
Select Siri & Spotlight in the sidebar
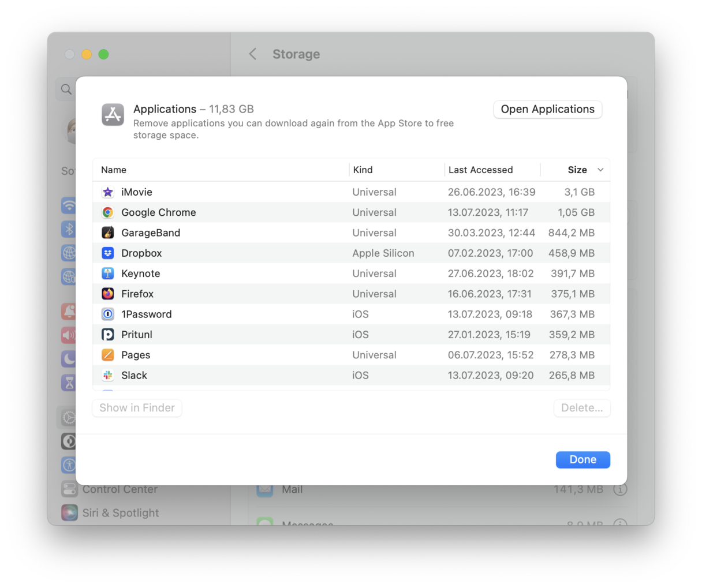click(121, 512)
